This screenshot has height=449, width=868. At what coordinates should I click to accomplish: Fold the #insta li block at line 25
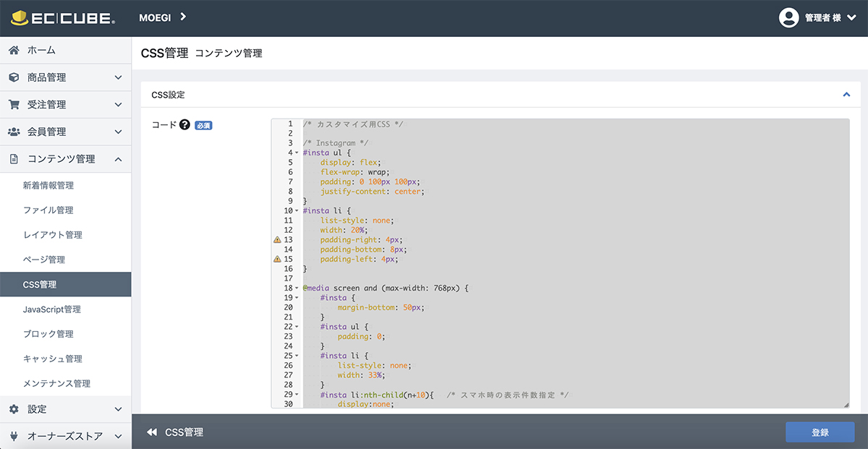(297, 356)
